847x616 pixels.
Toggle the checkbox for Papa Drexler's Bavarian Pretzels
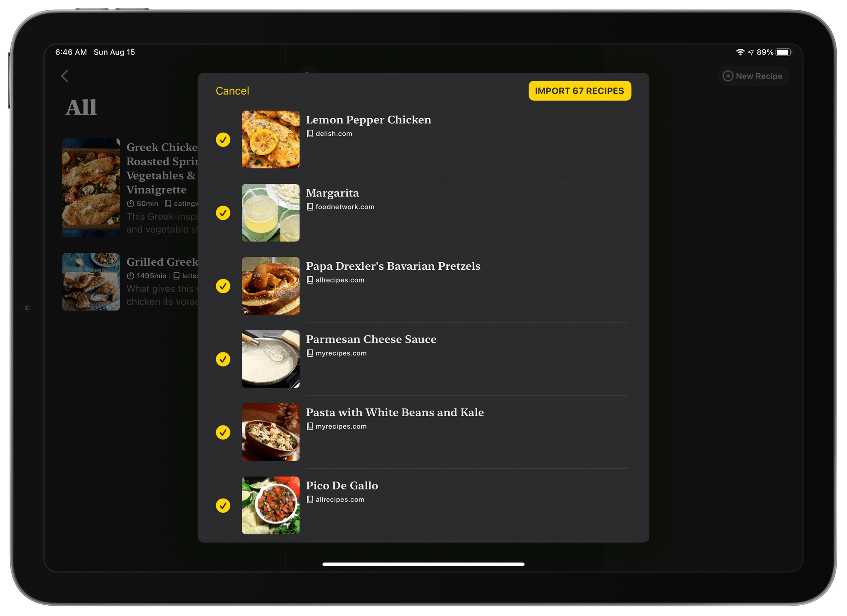(x=223, y=285)
